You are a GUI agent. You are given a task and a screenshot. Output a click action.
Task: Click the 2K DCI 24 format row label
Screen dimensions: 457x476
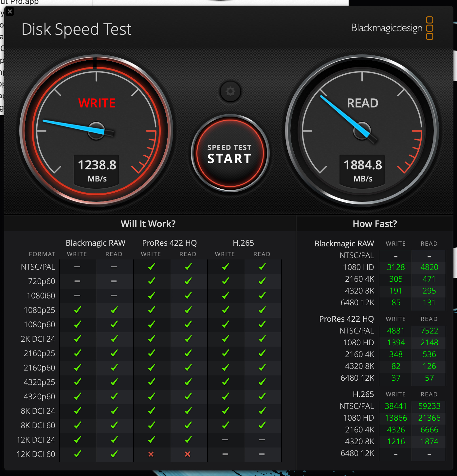pyautogui.click(x=38, y=339)
